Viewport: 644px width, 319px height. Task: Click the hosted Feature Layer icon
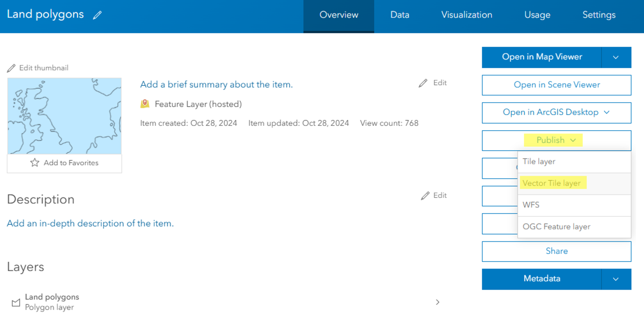tap(145, 103)
